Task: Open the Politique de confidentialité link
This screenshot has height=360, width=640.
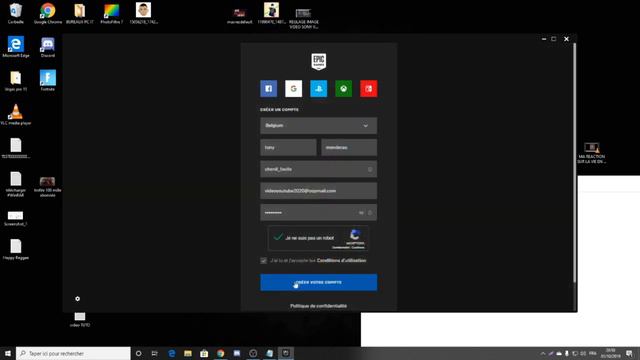Action: (x=318, y=306)
